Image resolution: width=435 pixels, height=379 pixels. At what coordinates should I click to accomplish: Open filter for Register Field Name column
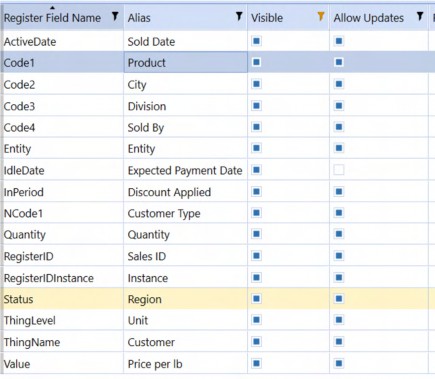pos(115,16)
